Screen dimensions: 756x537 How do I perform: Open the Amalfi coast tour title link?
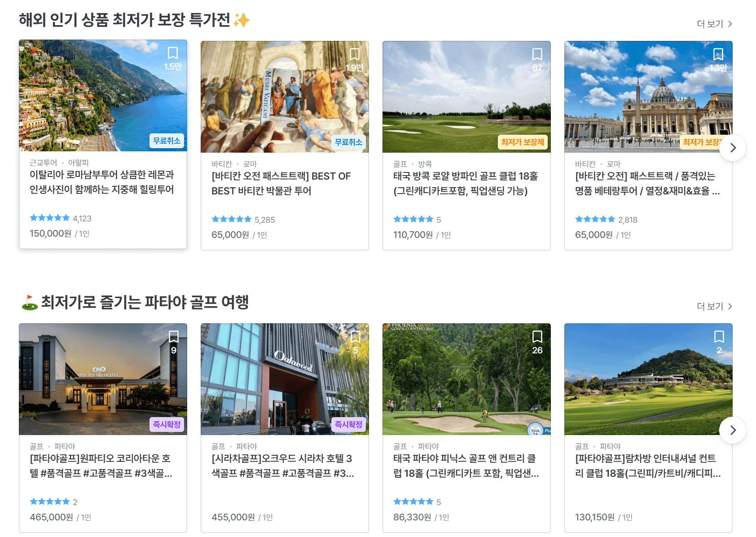click(x=102, y=183)
